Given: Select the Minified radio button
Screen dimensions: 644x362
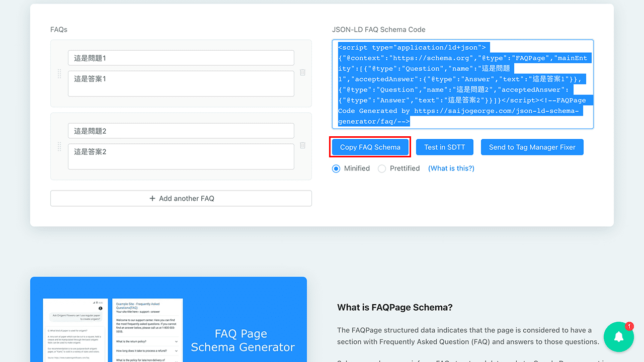Looking at the screenshot, I should click(x=336, y=168).
